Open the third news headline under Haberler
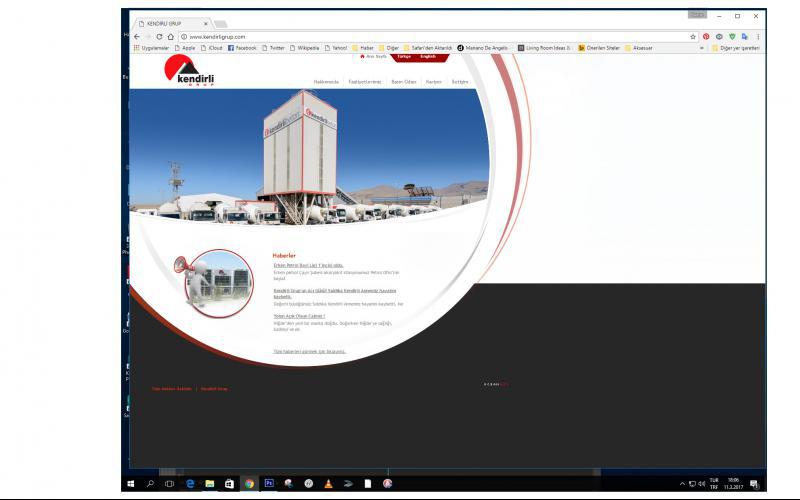This screenshot has height=500, width=800. [299, 316]
